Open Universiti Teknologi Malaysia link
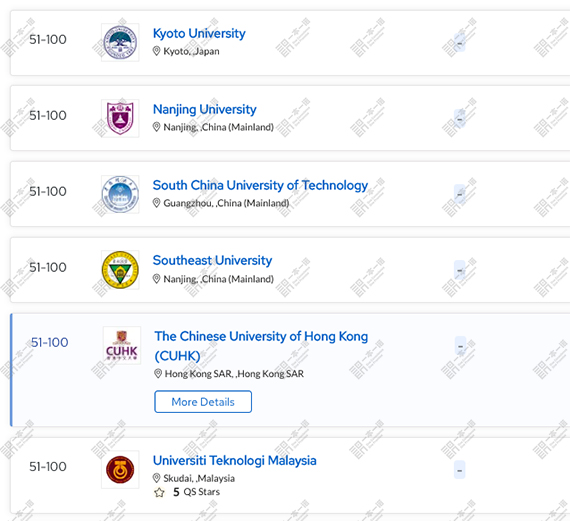This screenshot has width=570, height=521. (234, 460)
